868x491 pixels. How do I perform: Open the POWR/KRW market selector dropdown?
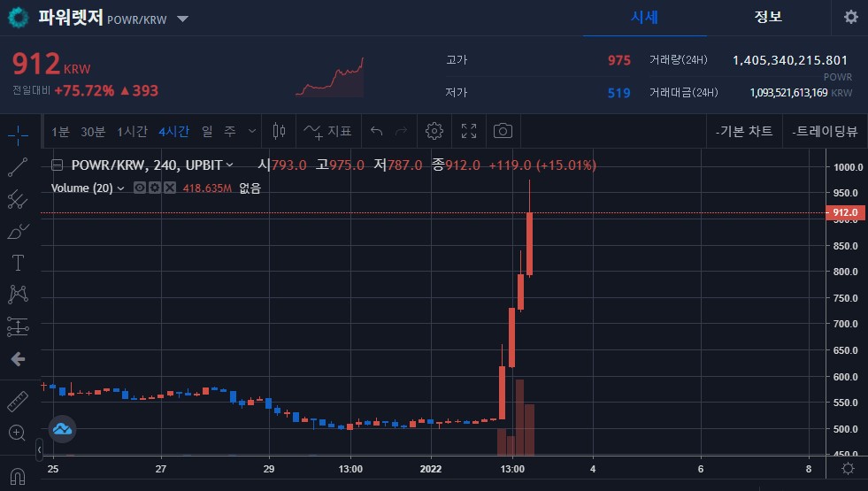[182, 19]
